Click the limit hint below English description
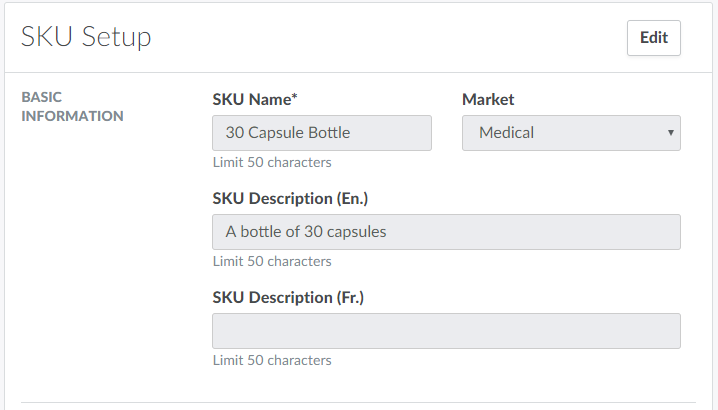Screen dimensions: 718x410 pos(272,261)
